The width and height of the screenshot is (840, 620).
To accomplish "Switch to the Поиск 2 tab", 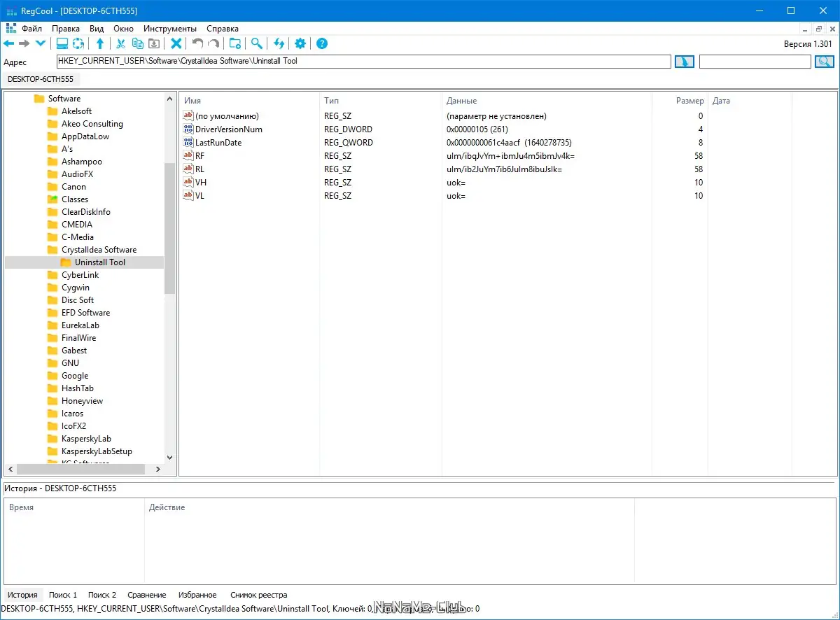I will 102,595.
